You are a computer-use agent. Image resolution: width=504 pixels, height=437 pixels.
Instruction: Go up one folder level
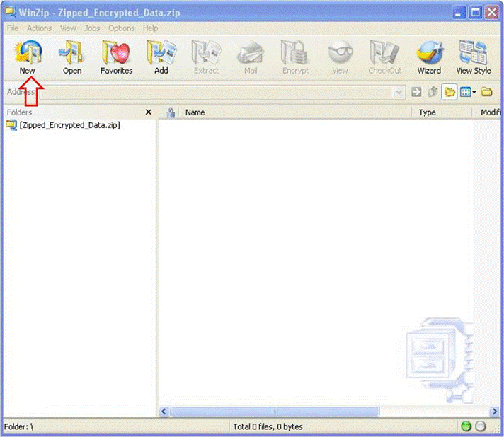click(x=433, y=92)
